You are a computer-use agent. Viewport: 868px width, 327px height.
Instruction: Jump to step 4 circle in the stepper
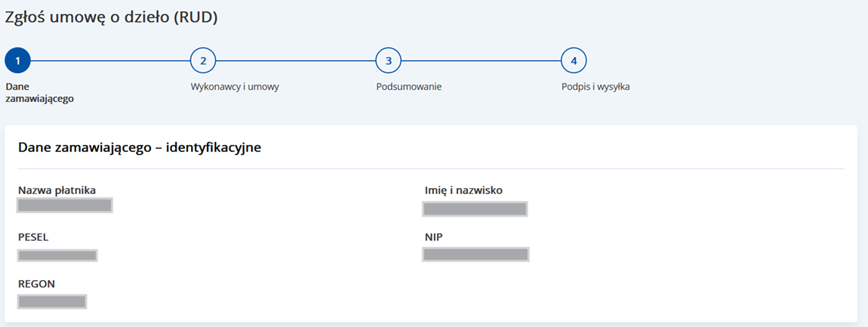pos(574,60)
